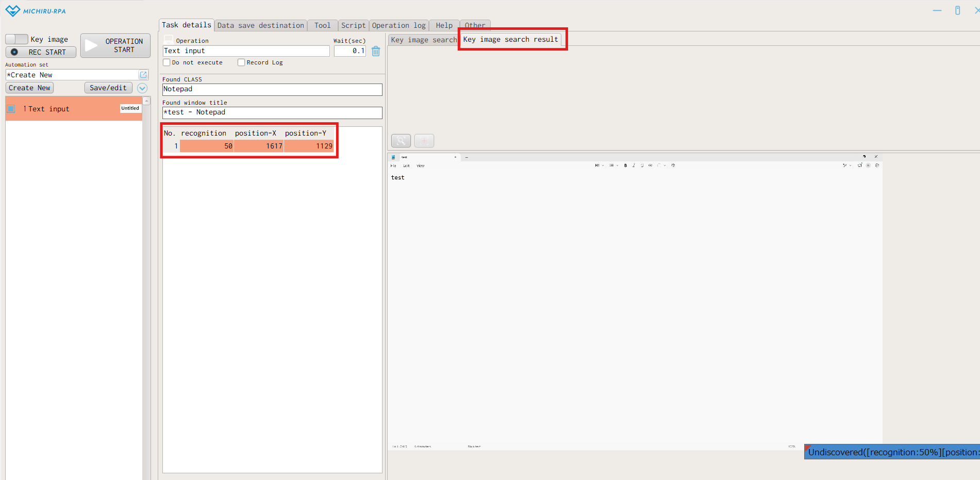The width and height of the screenshot is (980, 480).
Task: Start recording with REC START
Action: 41,52
